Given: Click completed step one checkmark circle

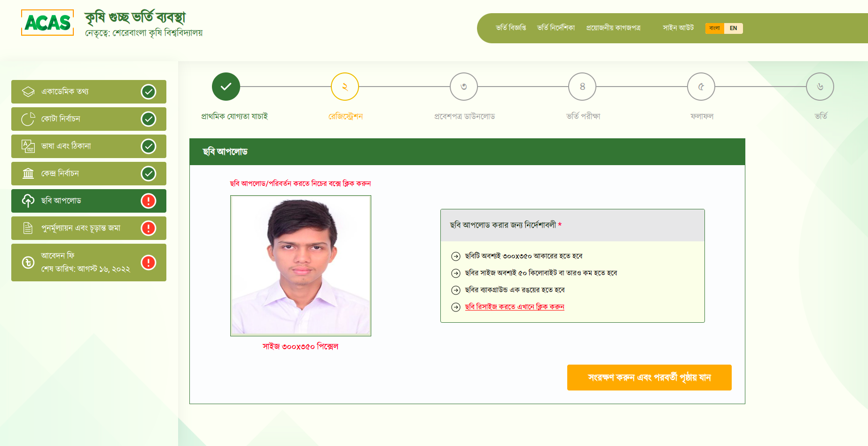Looking at the screenshot, I should [x=226, y=87].
